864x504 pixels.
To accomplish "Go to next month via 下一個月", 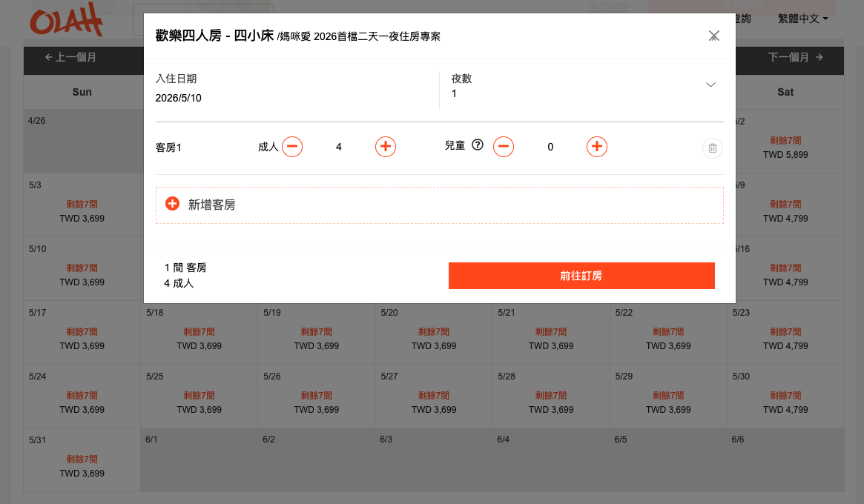I will tap(795, 57).
